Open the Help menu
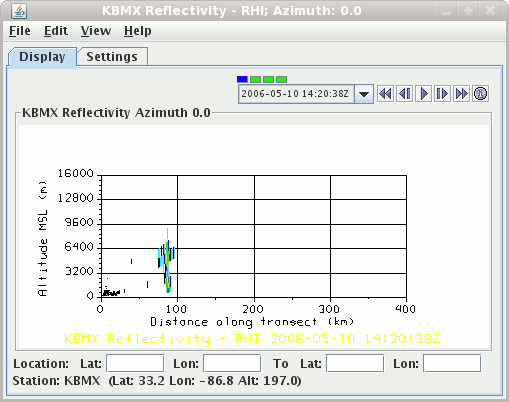509x402 pixels. tap(138, 31)
